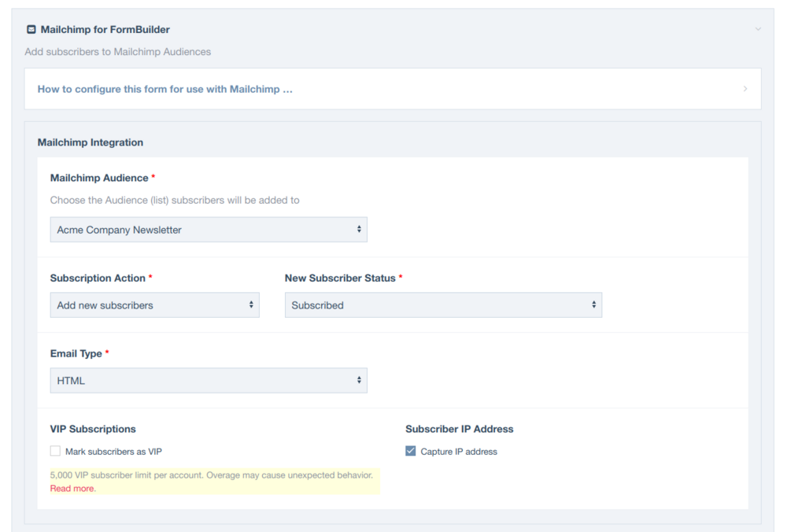Click the Mailchimp for FormBuilder panel title

point(105,30)
